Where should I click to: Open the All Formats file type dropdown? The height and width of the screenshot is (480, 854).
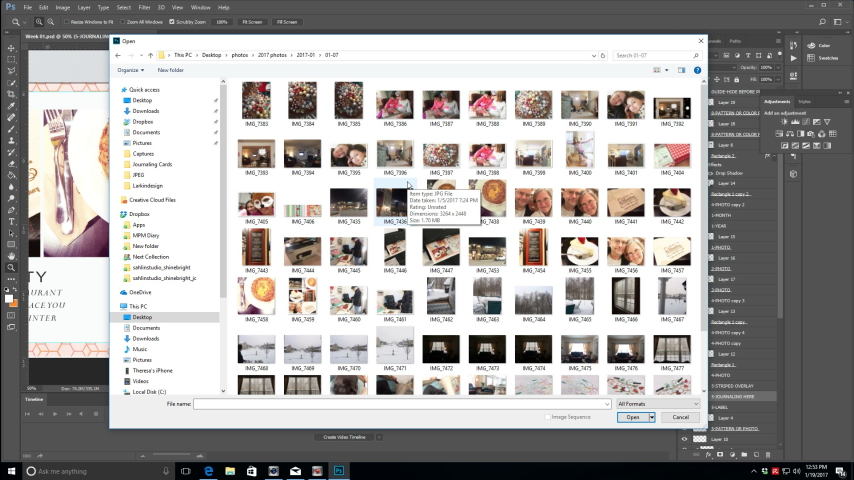pos(657,404)
